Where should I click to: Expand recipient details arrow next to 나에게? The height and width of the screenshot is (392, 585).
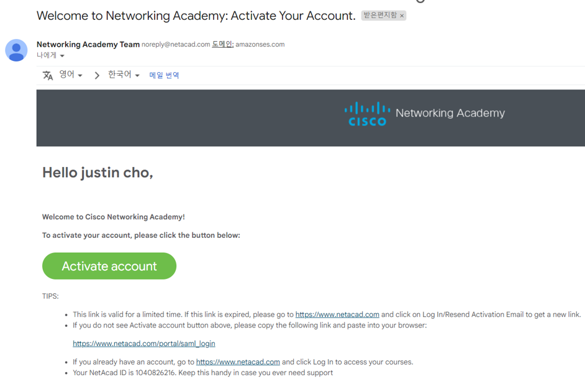tap(62, 56)
